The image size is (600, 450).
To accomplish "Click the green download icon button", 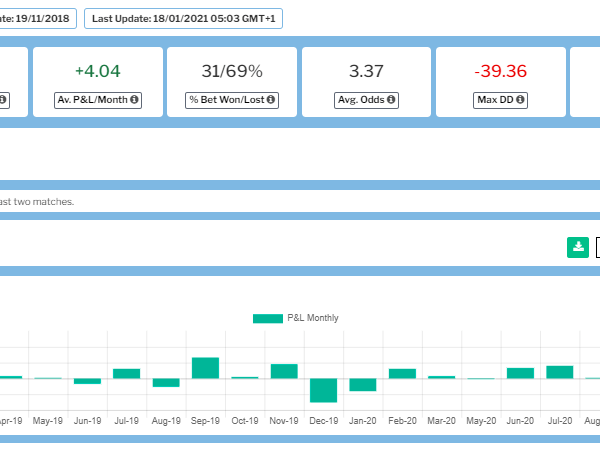I will [578, 247].
